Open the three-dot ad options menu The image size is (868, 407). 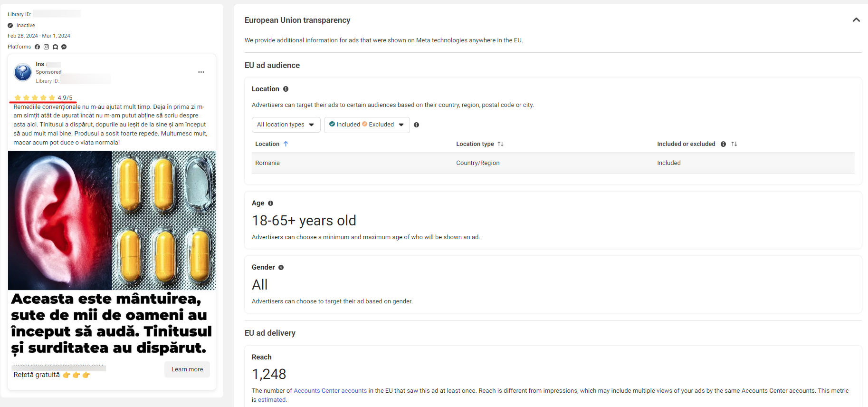(201, 72)
